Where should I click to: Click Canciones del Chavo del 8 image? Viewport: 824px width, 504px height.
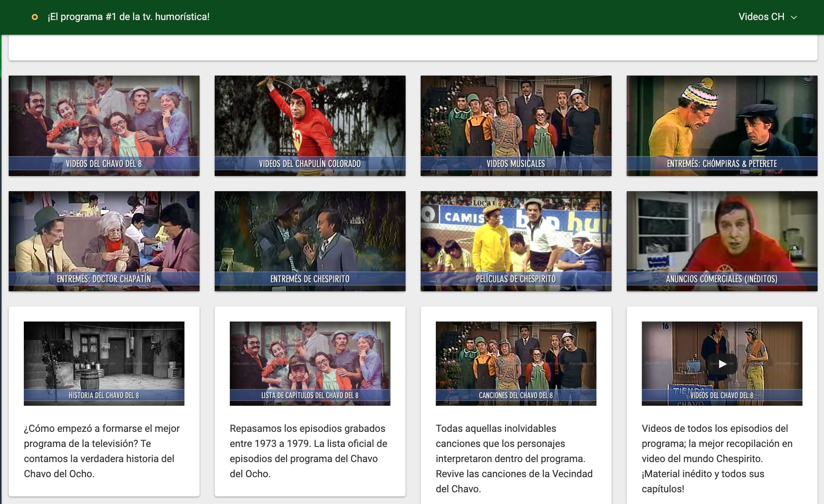pos(516,363)
